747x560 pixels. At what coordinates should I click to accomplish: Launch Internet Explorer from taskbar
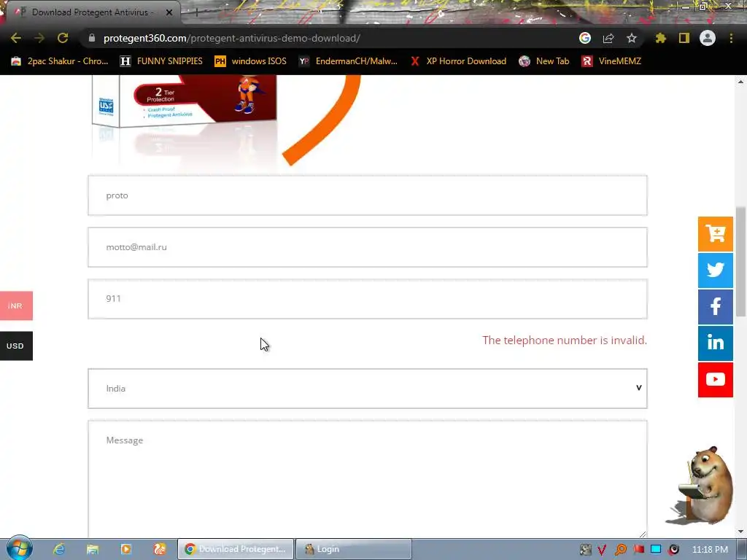[x=59, y=549]
